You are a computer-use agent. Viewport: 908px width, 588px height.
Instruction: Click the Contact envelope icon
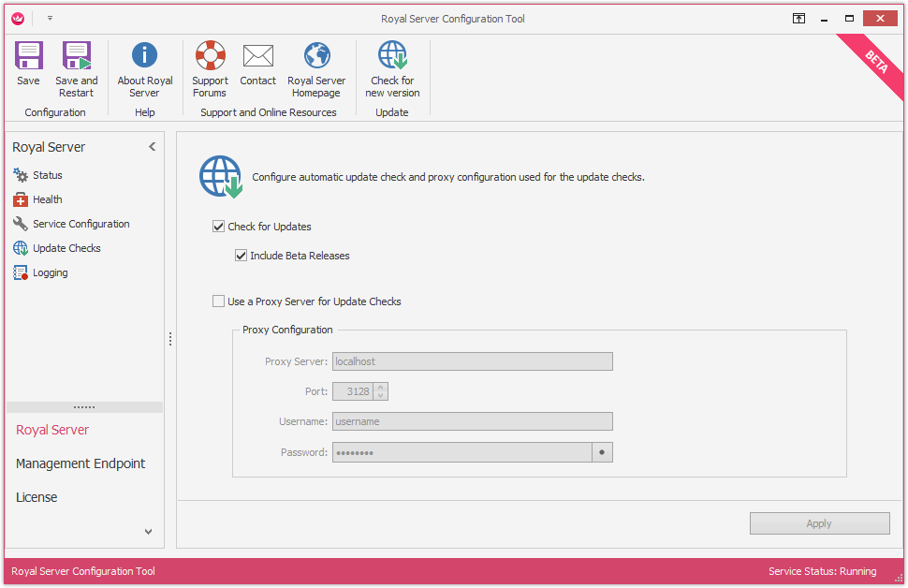(257, 57)
